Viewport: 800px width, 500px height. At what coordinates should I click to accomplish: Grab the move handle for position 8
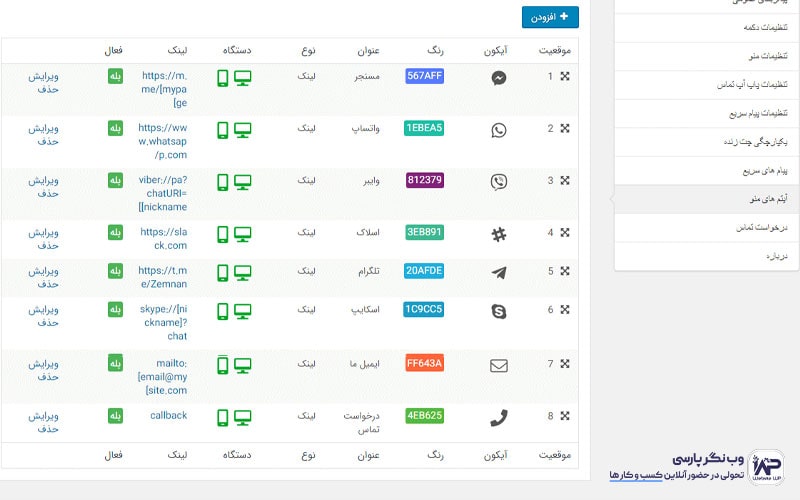565,415
